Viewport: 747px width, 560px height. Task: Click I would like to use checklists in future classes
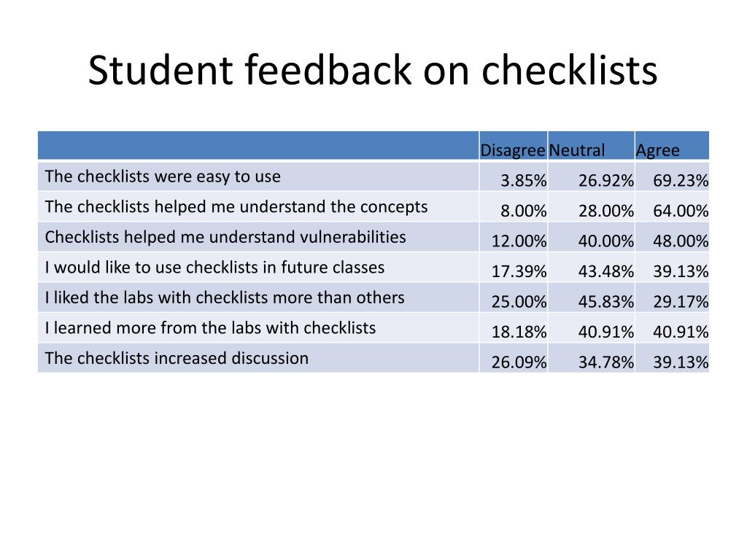pyautogui.click(x=373, y=268)
